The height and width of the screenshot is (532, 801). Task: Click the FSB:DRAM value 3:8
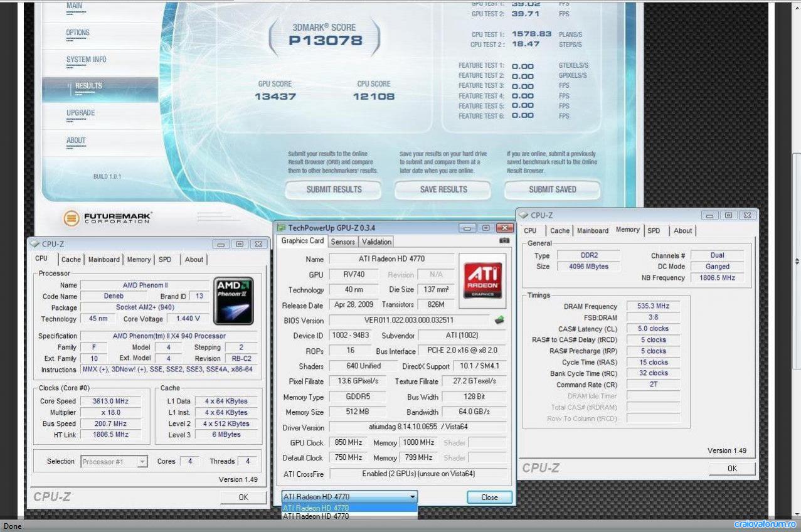point(653,317)
